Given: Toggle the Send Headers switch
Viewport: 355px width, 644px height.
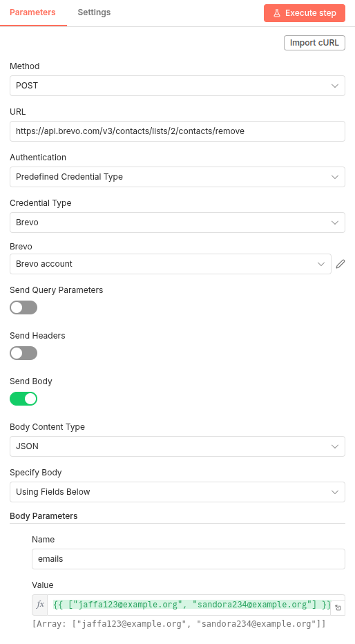Looking at the screenshot, I should point(23,353).
